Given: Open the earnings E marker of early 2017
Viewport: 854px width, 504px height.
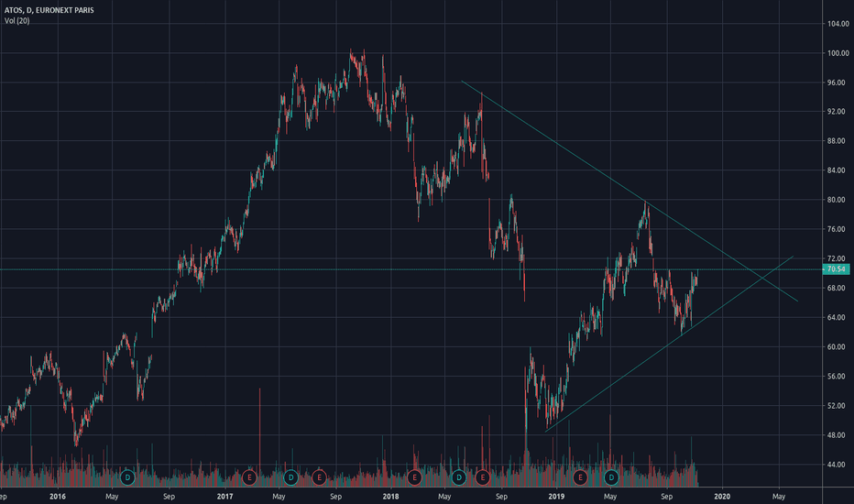Looking at the screenshot, I should coord(249,477).
